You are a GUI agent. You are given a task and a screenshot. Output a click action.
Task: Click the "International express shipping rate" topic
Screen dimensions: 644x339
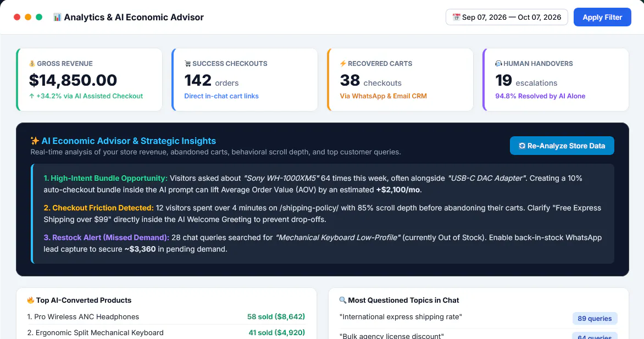coord(401,317)
